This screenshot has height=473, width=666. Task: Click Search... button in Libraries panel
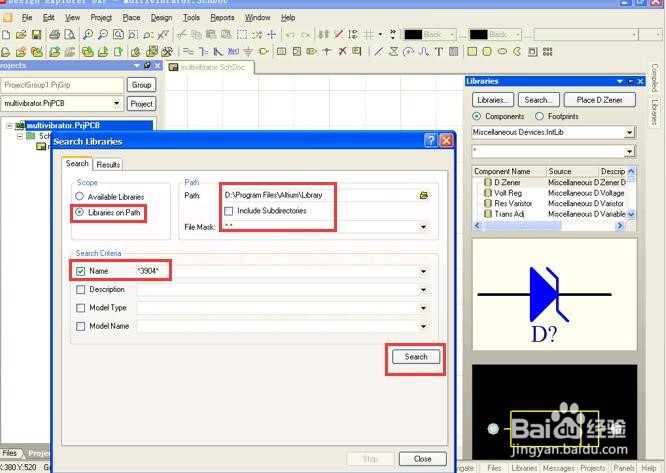tap(539, 100)
